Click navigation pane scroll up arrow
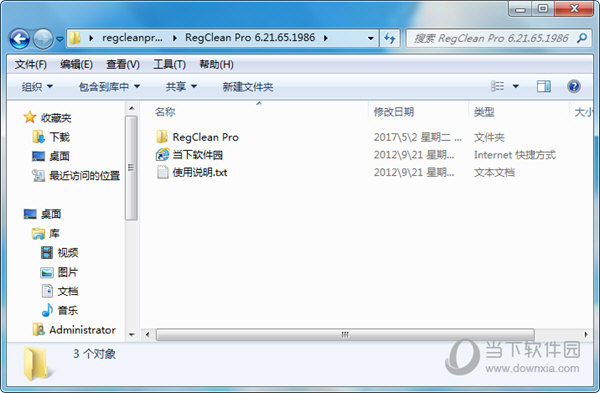Viewport: 600px width, 393px height. tap(132, 108)
